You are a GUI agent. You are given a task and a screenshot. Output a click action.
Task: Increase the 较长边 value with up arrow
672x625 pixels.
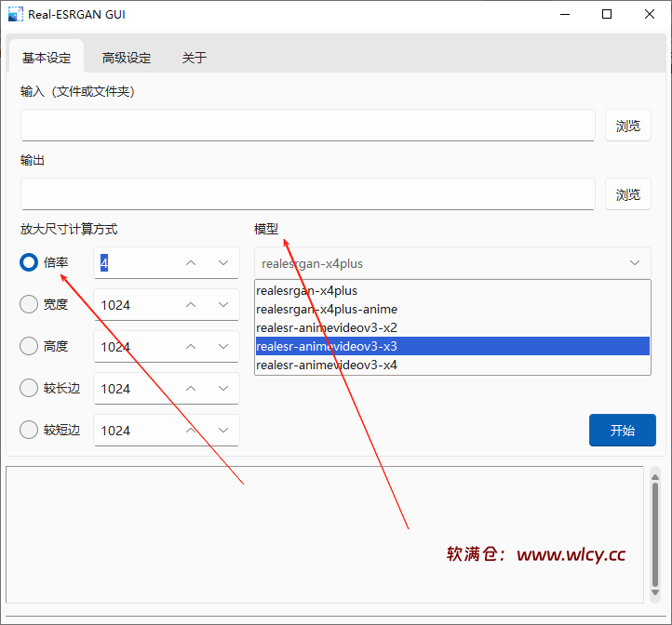[191, 388]
